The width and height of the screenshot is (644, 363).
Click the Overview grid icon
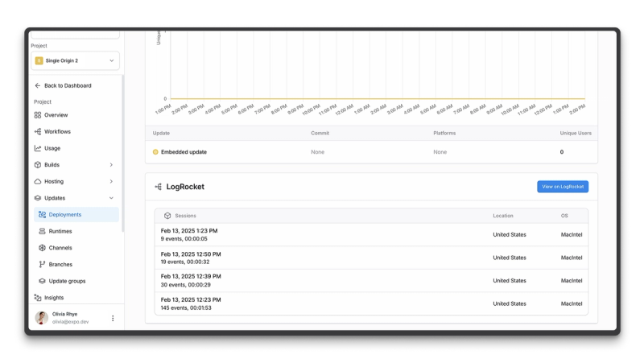coord(38,115)
